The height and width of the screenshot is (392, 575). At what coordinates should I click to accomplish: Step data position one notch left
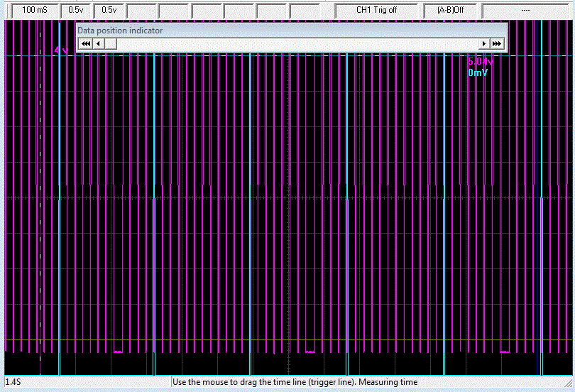[x=99, y=44]
